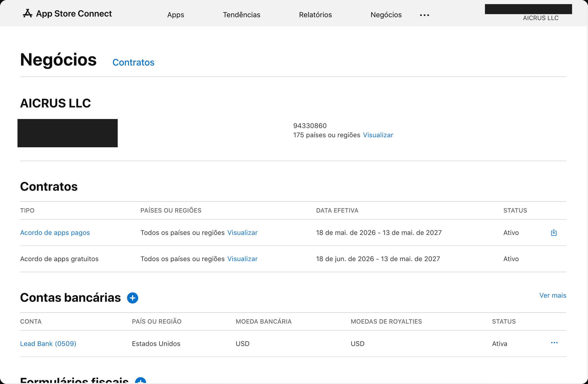Click the MOEDA BANCÁRIA column header

point(264,322)
